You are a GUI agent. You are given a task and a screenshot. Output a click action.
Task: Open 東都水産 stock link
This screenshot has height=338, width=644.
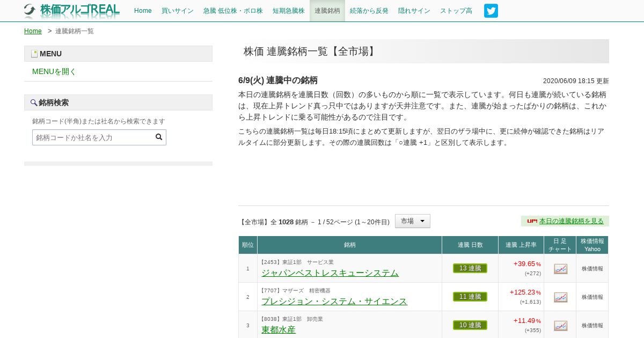pos(279,329)
